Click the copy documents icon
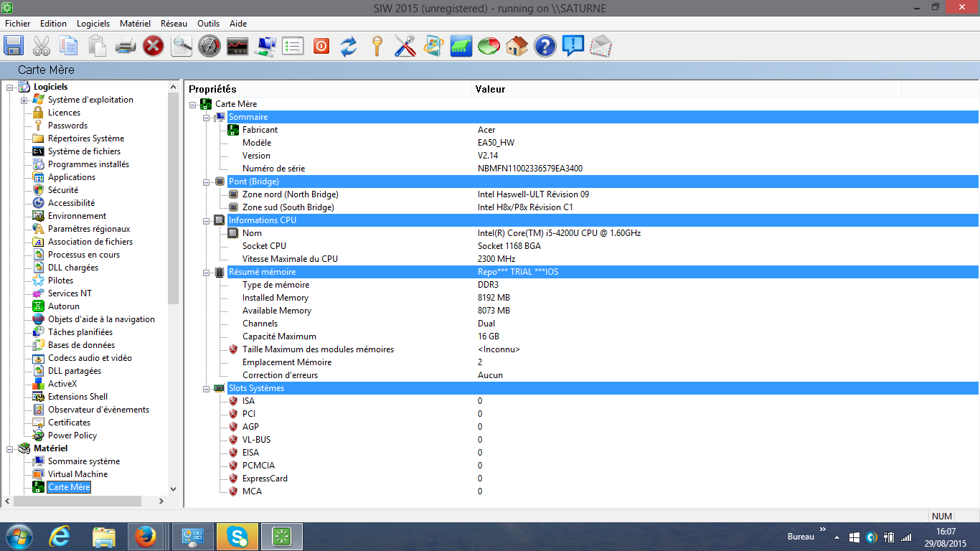The width and height of the screenshot is (980, 551). (x=69, y=47)
